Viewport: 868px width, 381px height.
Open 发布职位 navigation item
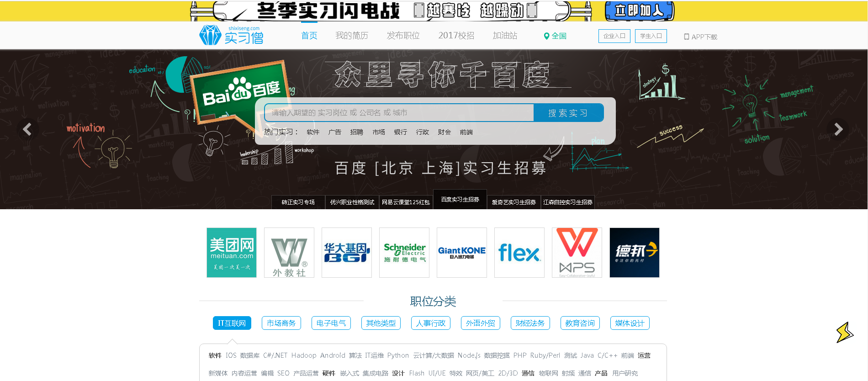403,36
